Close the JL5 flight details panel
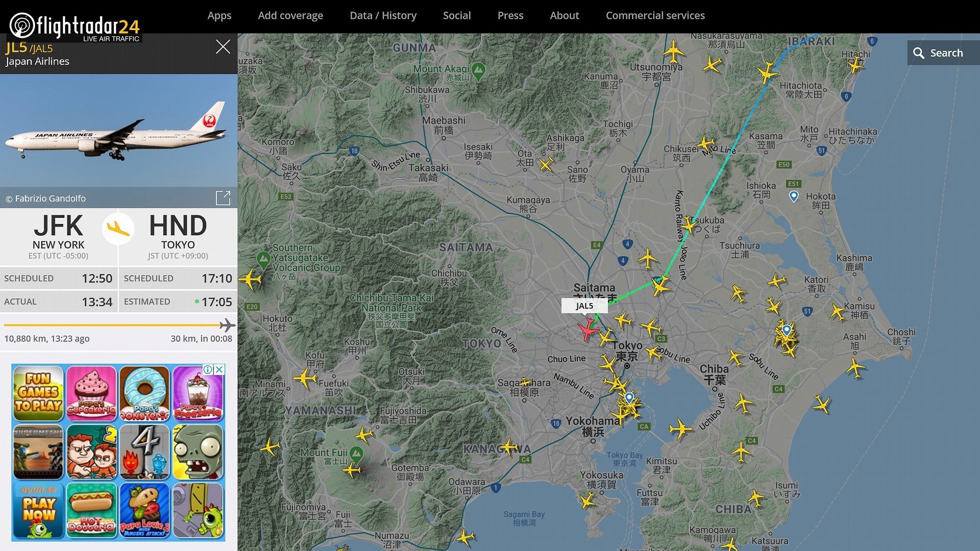 (223, 47)
